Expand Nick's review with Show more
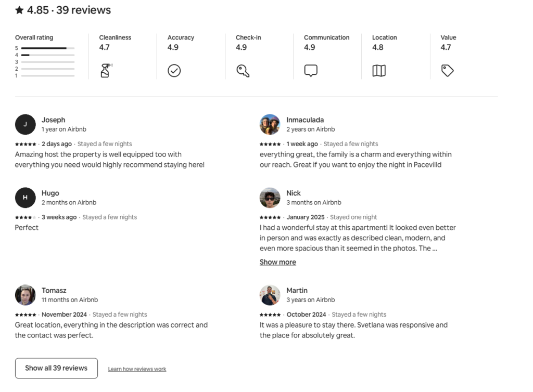This screenshot has height=392, width=533. click(x=278, y=262)
